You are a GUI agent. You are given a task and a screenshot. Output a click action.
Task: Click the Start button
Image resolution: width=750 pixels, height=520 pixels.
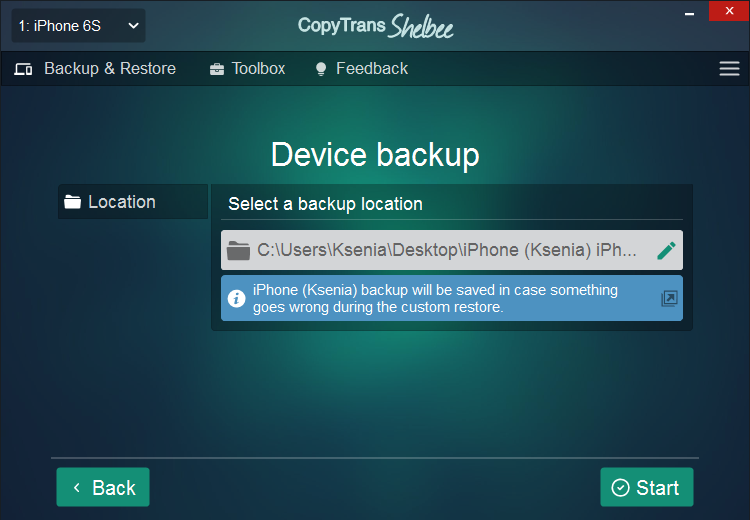pyautogui.click(x=647, y=487)
